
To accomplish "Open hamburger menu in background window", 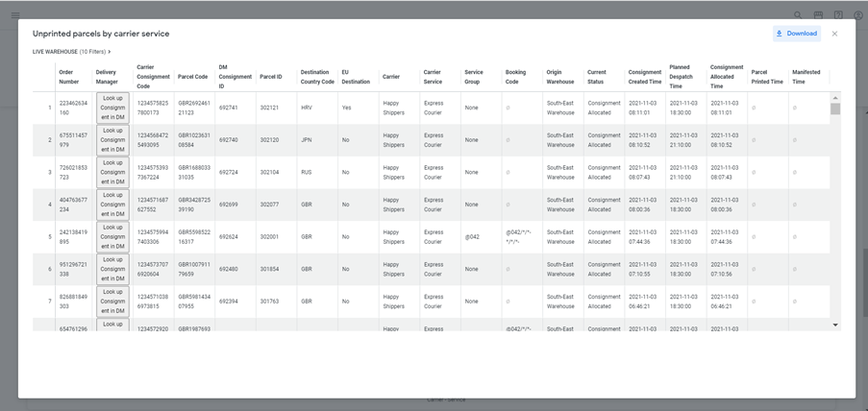I will 15,15.
